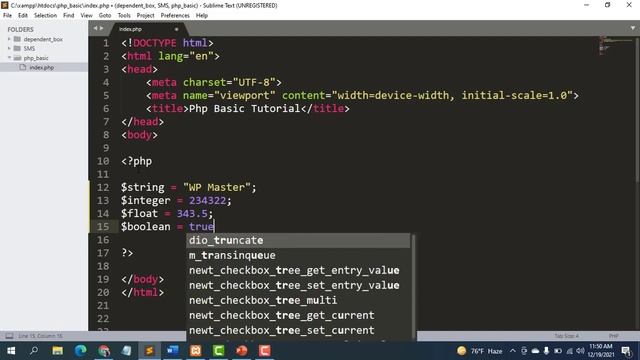Viewport: 640px width, 360px height.
Task: Open the notepad app on taskbar
Action: [x=127, y=351]
